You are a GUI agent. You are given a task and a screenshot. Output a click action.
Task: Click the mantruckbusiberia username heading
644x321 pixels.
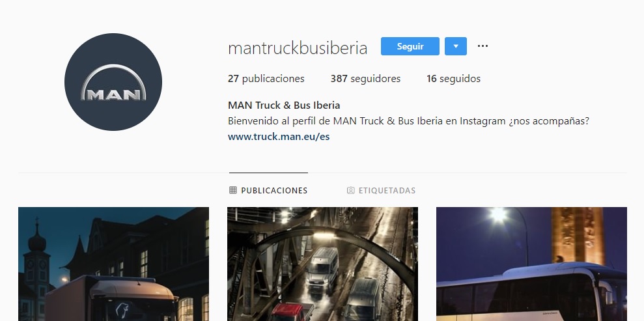(x=298, y=48)
